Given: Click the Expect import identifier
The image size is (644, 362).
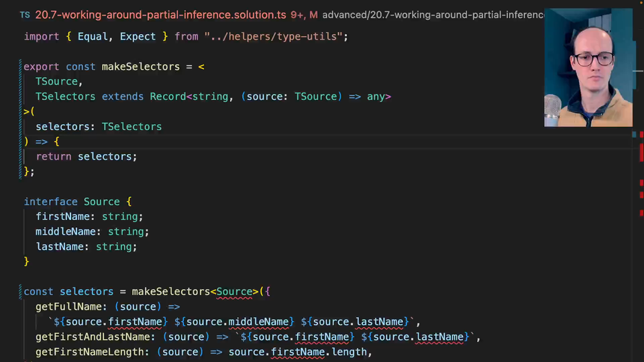Looking at the screenshot, I should pyautogui.click(x=138, y=36).
